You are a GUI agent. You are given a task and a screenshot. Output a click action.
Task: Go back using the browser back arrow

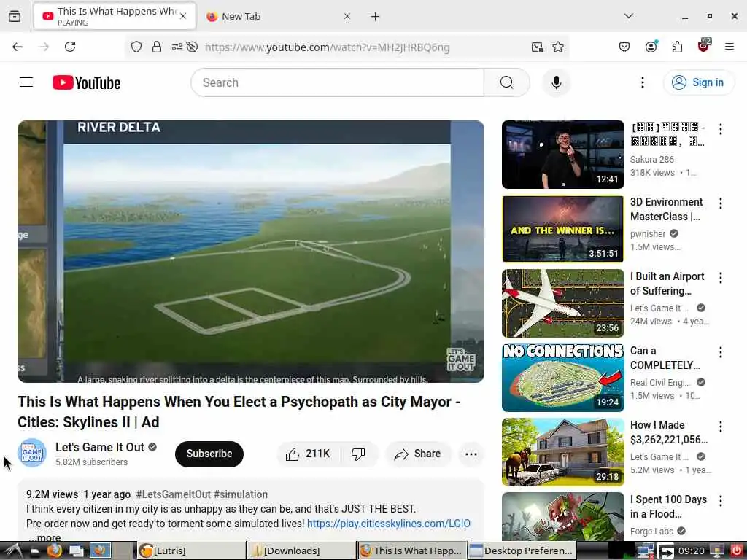point(18,47)
